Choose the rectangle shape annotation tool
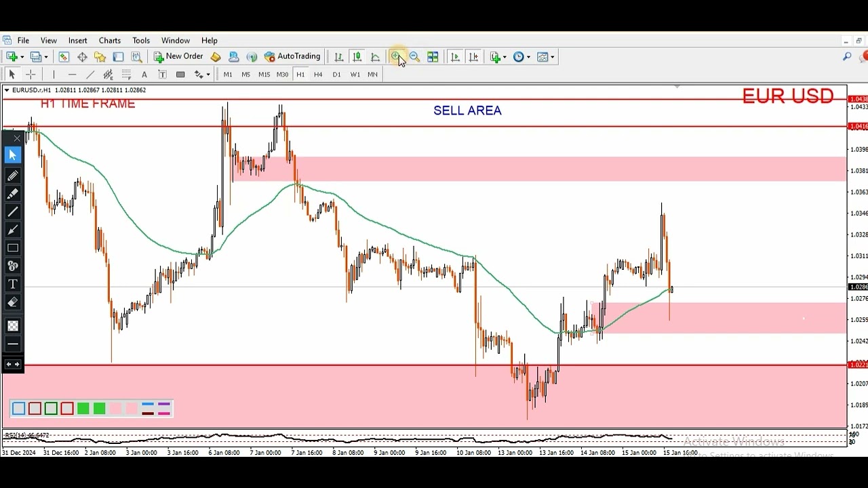This screenshot has height=488, width=868. (12, 248)
